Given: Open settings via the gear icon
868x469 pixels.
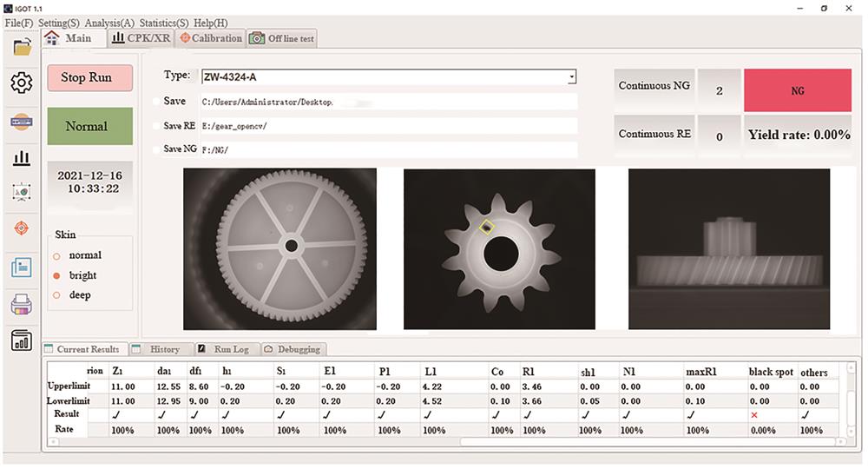Looking at the screenshot, I should point(22,83).
